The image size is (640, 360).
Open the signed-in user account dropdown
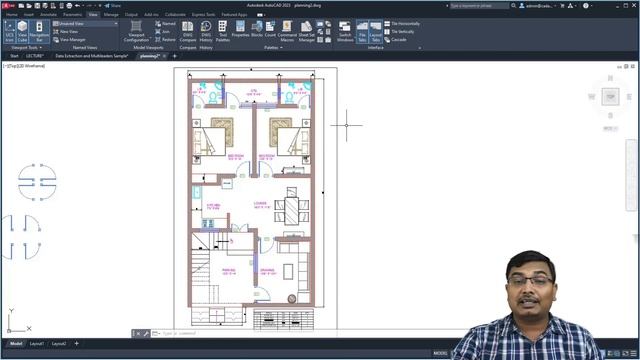(538, 6)
